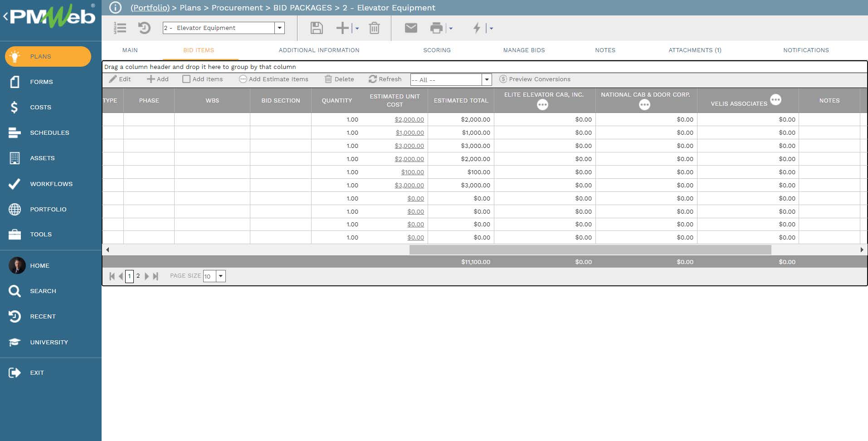Viewport: 868px width, 441px height.
Task: Open the page size dropdown
Action: [221, 276]
